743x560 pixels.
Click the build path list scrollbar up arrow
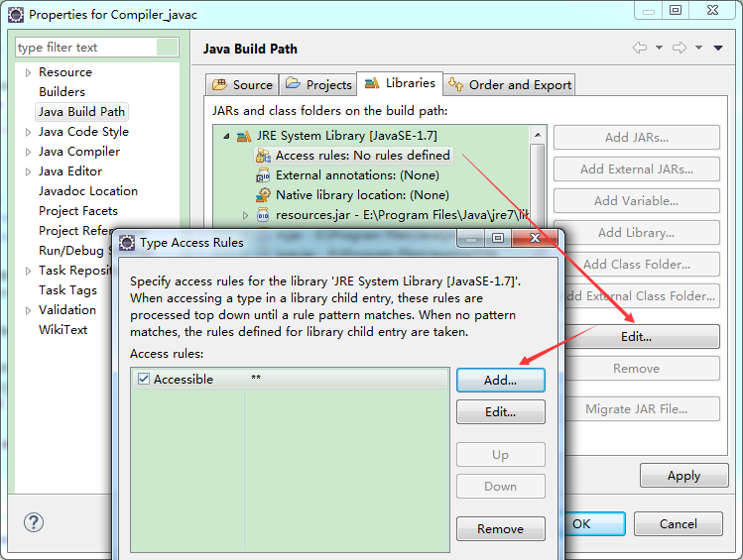click(538, 135)
